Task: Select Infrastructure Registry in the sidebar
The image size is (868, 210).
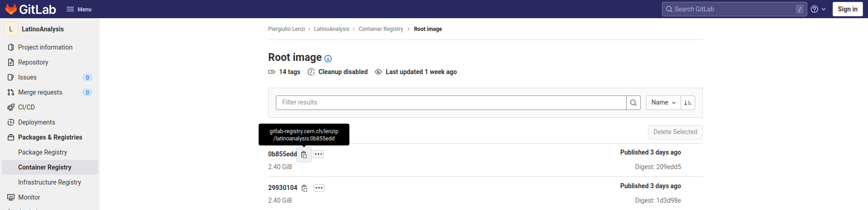Action: click(50, 182)
